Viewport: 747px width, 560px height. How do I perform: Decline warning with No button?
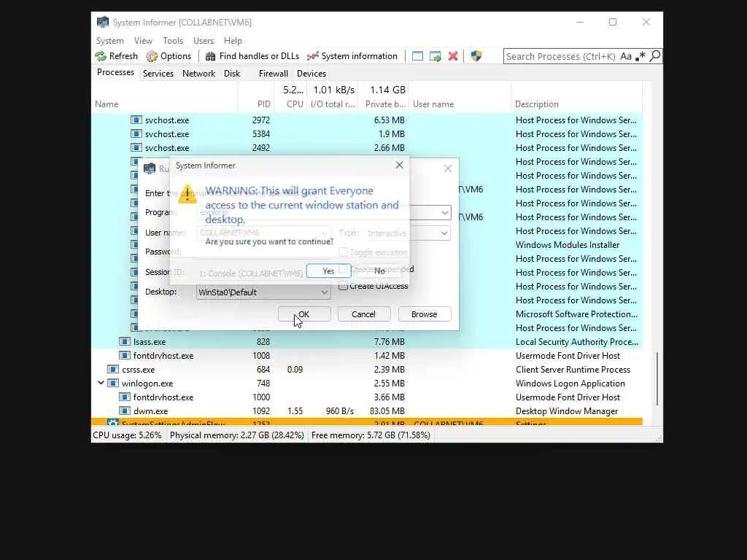point(379,271)
